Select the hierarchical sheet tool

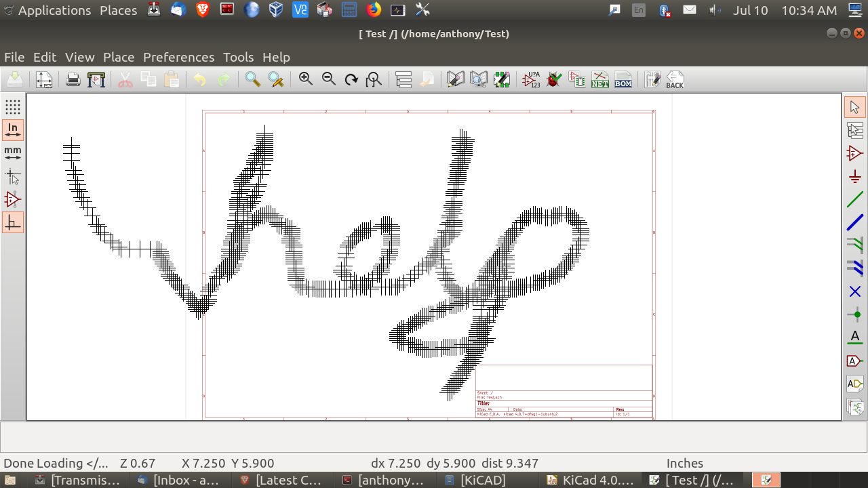[855, 407]
